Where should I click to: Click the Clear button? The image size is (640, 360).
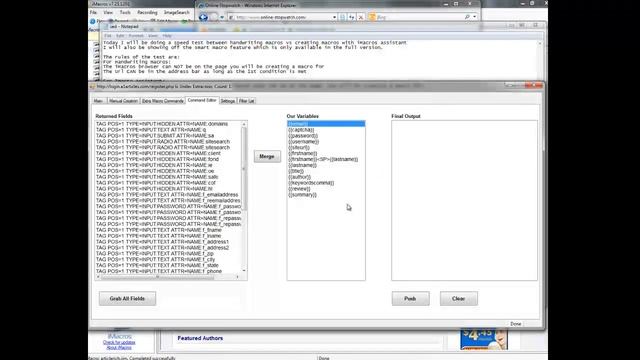[458, 298]
